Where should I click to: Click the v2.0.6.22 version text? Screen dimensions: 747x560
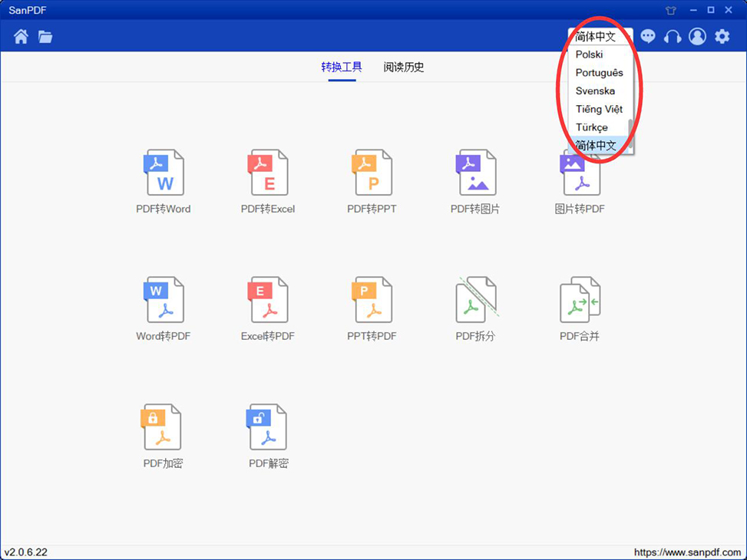coord(26,552)
